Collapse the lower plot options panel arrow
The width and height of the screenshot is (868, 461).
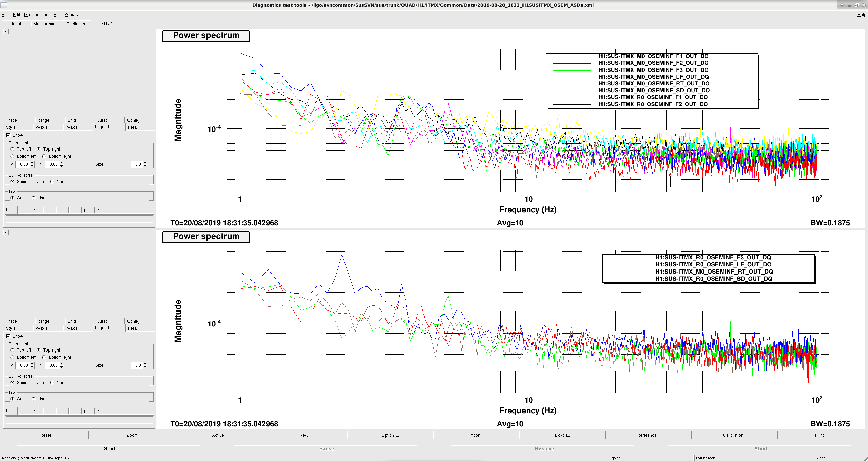coord(6,233)
